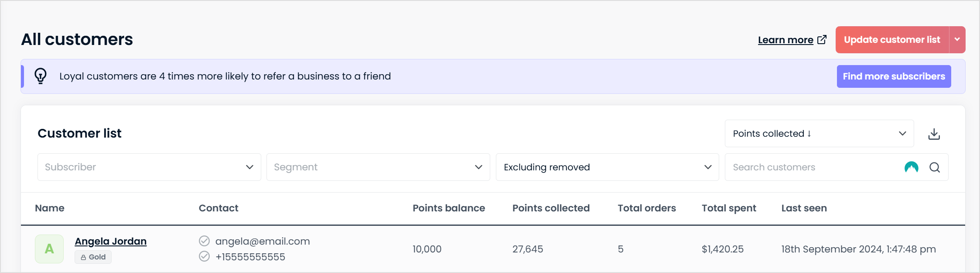Click the Points collected column header
Viewport: 980px width, 273px height.
(x=551, y=208)
